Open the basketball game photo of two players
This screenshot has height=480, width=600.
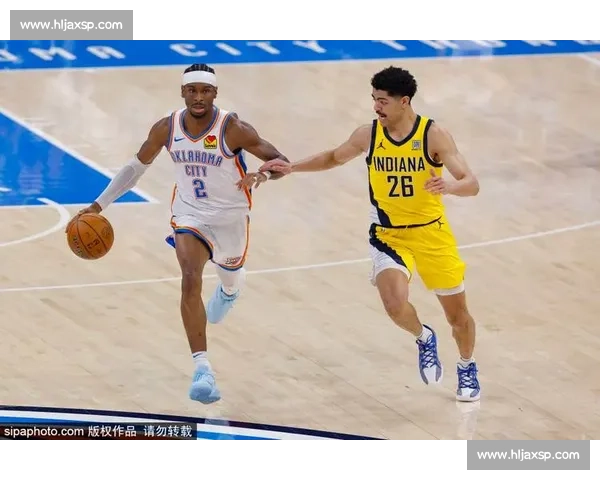pos(300,240)
